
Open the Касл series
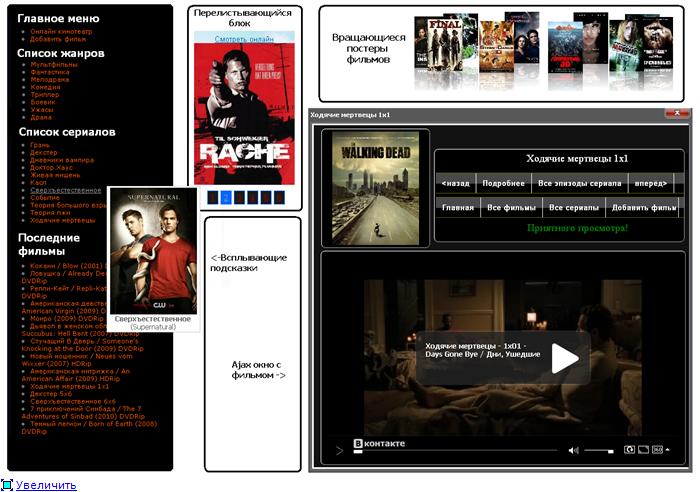[38, 183]
